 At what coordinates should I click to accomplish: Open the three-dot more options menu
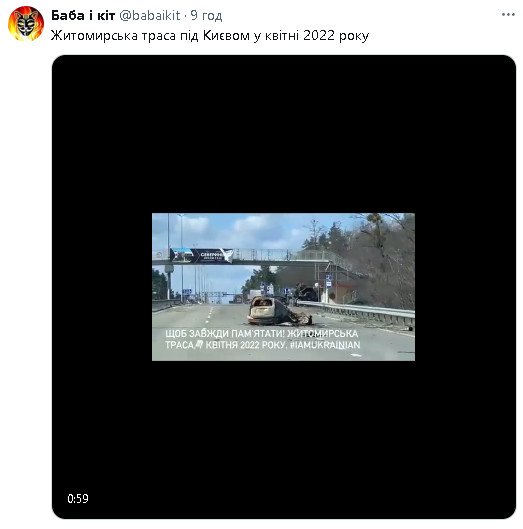click(x=508, y=15)
